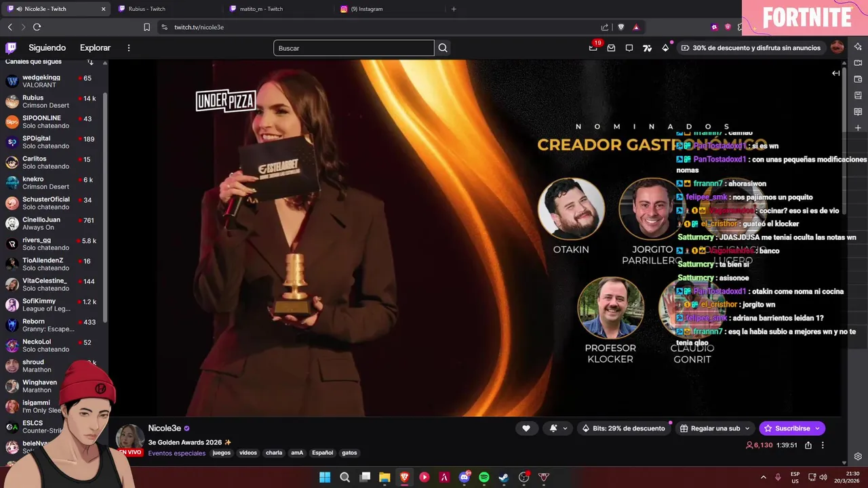868x488 pixels.
Task: Open Brave sidebar video call icon
Action: [x=858, y=63]
